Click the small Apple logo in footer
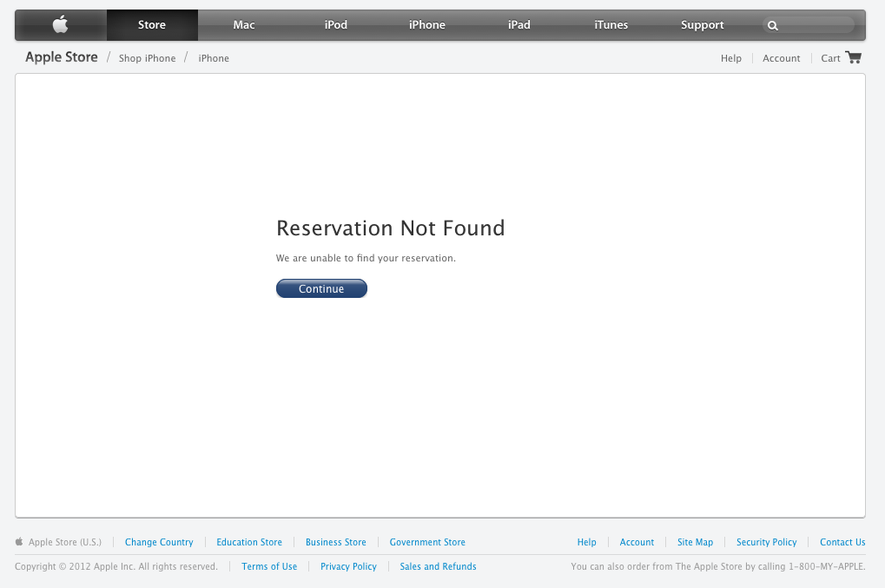885x588 pixels. pyautogui.click(x=19, y=542)
